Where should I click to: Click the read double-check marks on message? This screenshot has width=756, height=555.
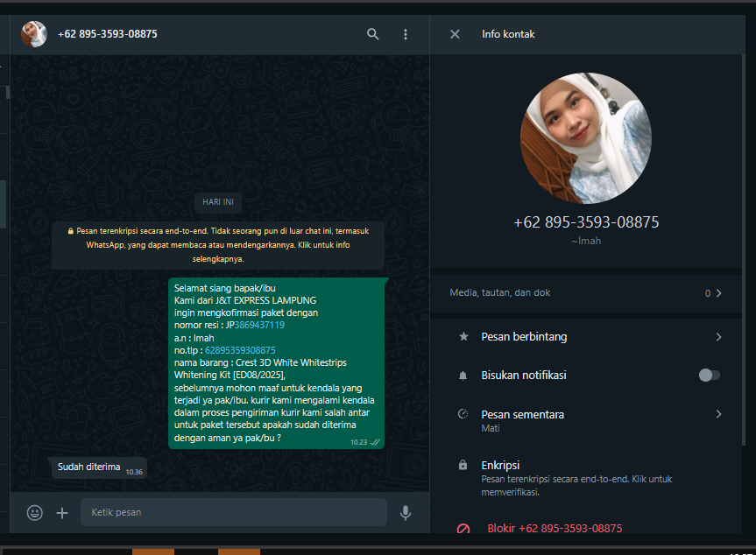pos(375,442)
